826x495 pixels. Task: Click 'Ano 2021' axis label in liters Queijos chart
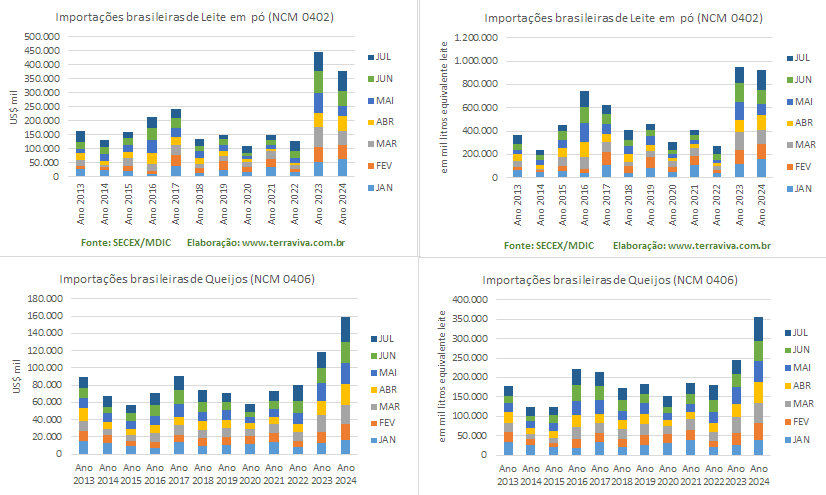pos(691,475)
